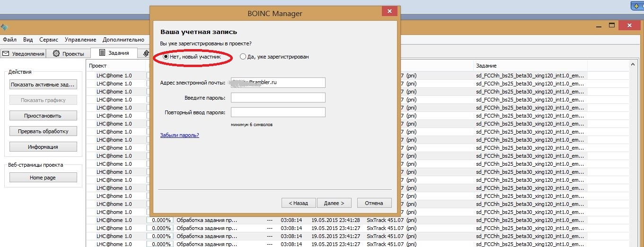Open the "Вид" menu
The width and height of the screenshot is (644, 247).
point(28,40)
